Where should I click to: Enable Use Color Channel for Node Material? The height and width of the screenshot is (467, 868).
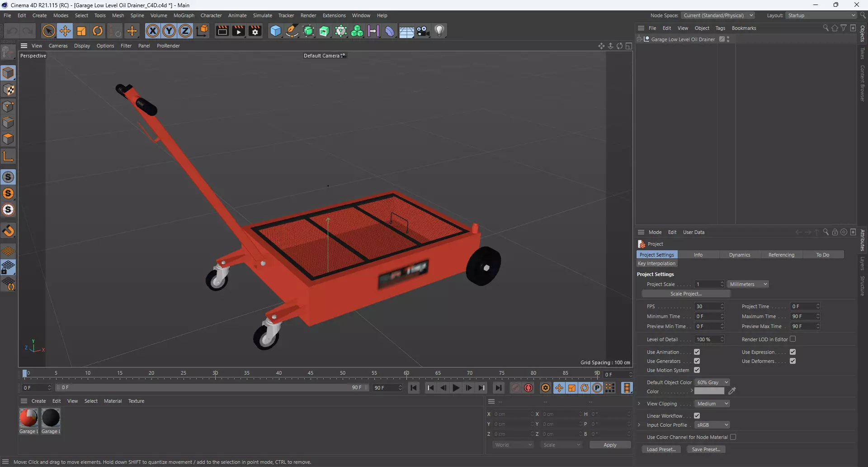click(733, 437)
